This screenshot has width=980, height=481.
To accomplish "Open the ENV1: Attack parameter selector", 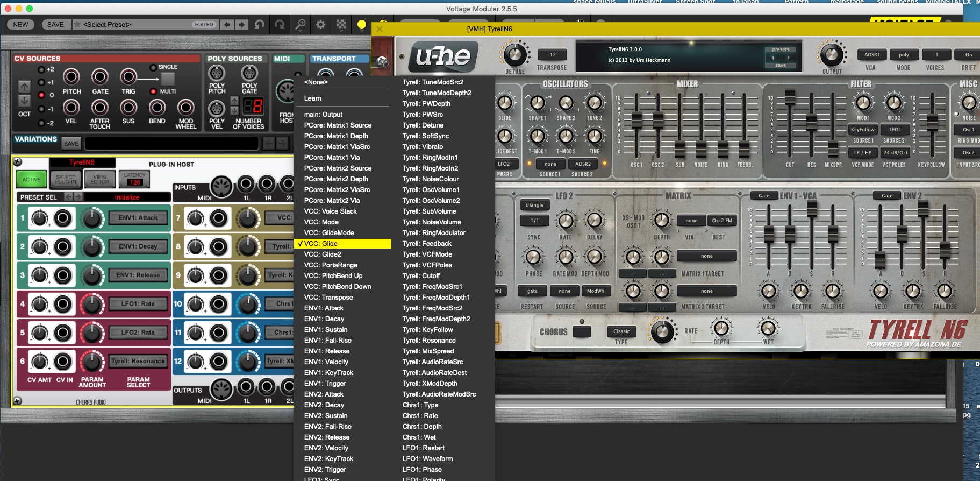I will (x=138, y=218).
